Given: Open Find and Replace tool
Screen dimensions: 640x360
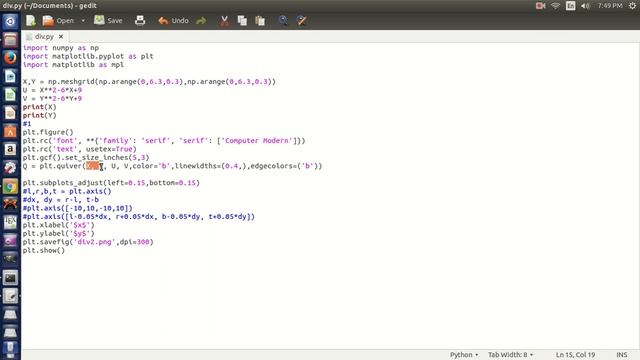Looking at the screenshot, I should [x=302, y=20].
